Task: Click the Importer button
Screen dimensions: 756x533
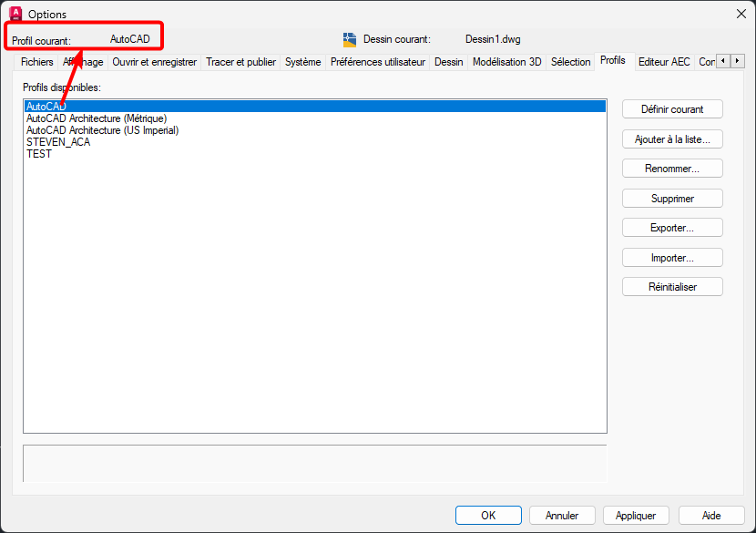Action: pos(672,258)
